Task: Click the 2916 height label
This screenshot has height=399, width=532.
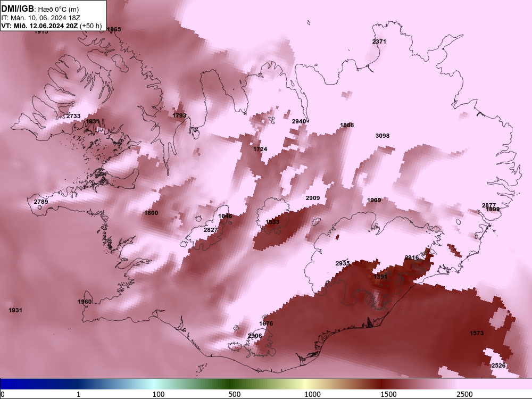Action: point(412,257)
